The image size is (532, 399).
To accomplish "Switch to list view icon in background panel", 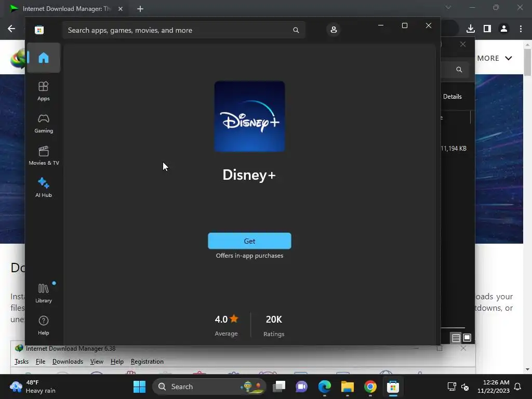I will (x=456, y=338).
